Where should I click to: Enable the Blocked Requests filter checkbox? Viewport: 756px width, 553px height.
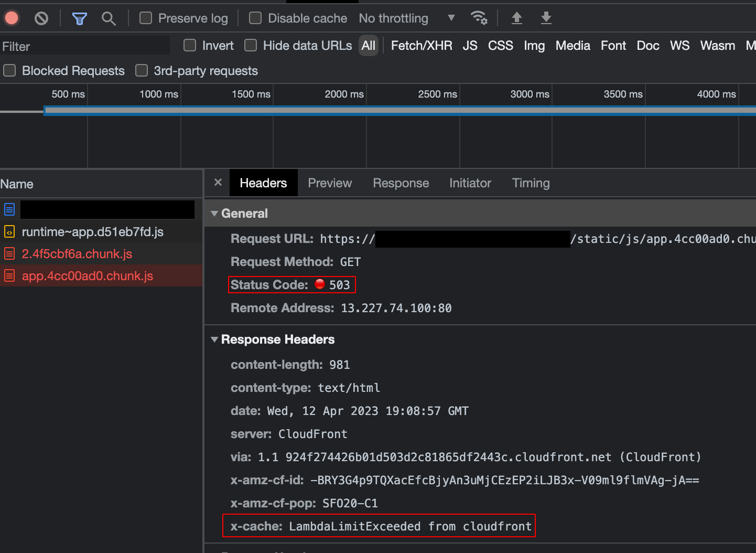[x=9, y=70]
